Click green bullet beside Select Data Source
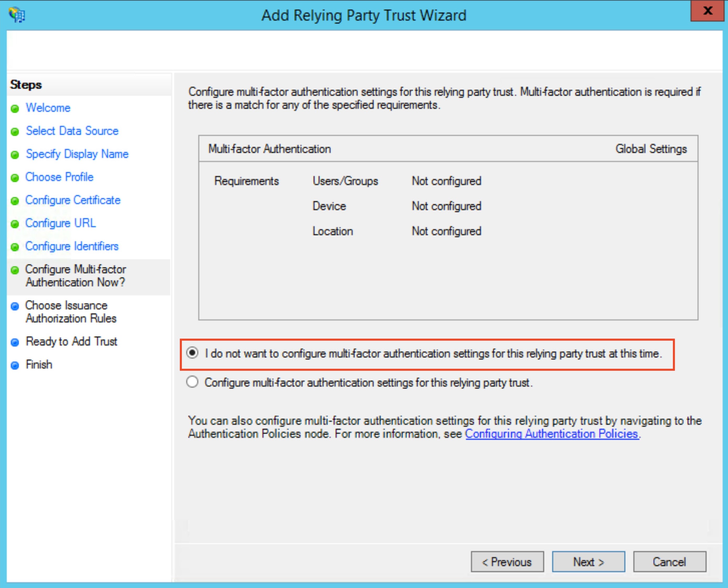Image resolution: width=728 pixels, height=588 pixels. [15, 132]
